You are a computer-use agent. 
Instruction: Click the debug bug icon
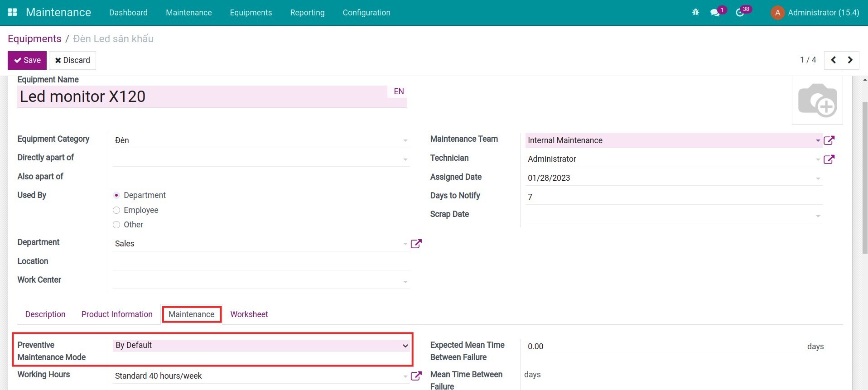[x=695, y=12]
